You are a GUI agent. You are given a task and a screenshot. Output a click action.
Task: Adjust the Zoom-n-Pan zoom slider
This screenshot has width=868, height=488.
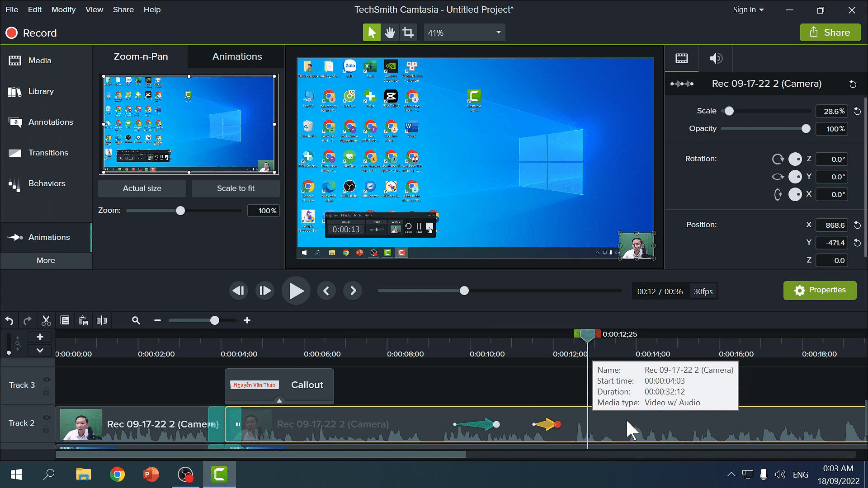pos(180,211)
